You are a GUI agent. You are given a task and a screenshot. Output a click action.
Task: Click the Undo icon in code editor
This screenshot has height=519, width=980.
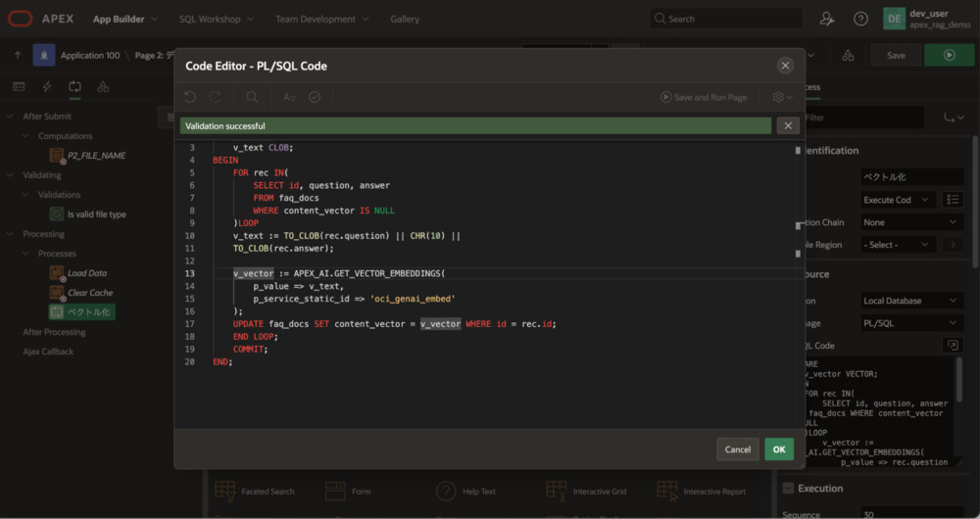click(x=190, y=97)
